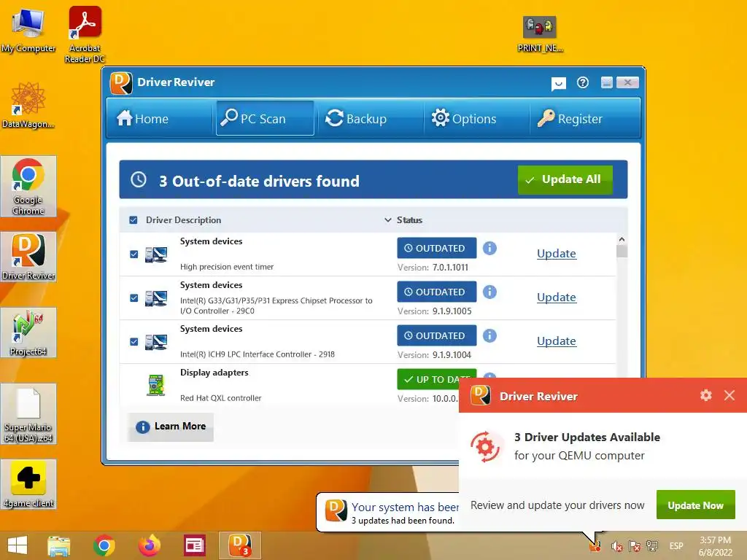Uncheck High precision event timer driver
Viewport: 747px width, 560px height.
click(x=134, y=254)
